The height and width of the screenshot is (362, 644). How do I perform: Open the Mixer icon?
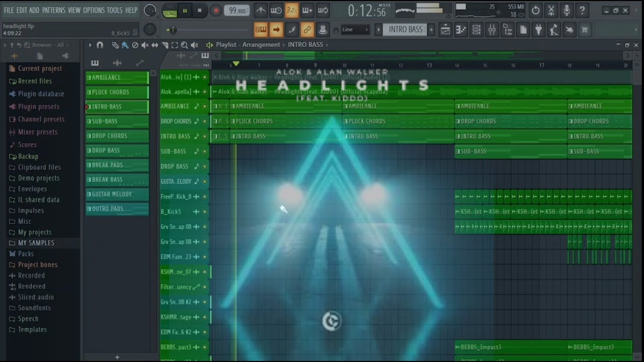click(492, 30)
